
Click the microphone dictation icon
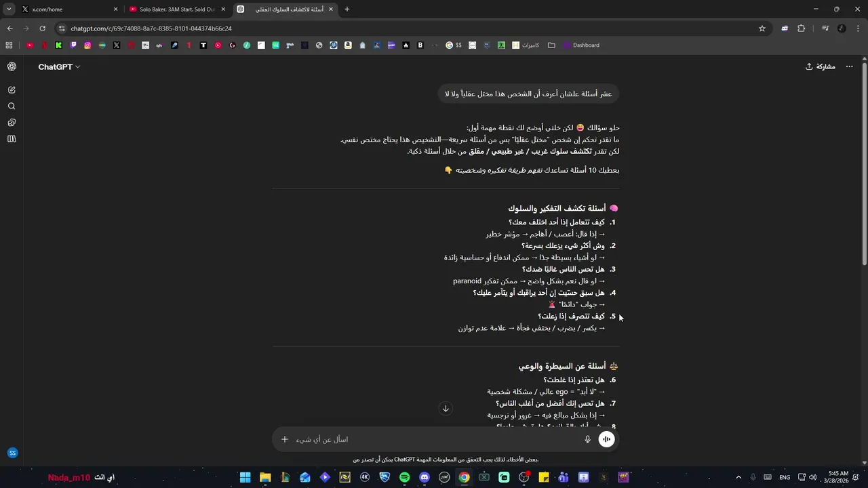[587, 439]
